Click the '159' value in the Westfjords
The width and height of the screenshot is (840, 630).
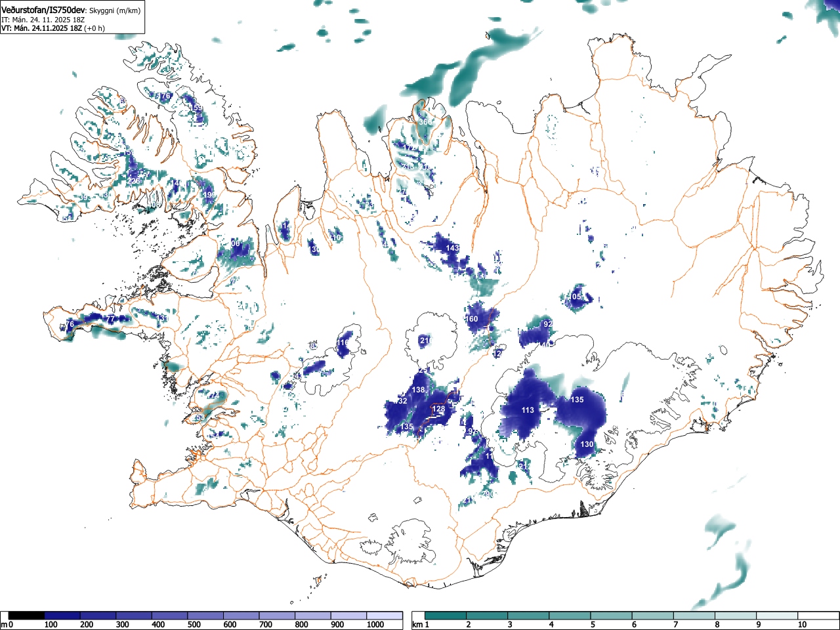coord(196,108)
